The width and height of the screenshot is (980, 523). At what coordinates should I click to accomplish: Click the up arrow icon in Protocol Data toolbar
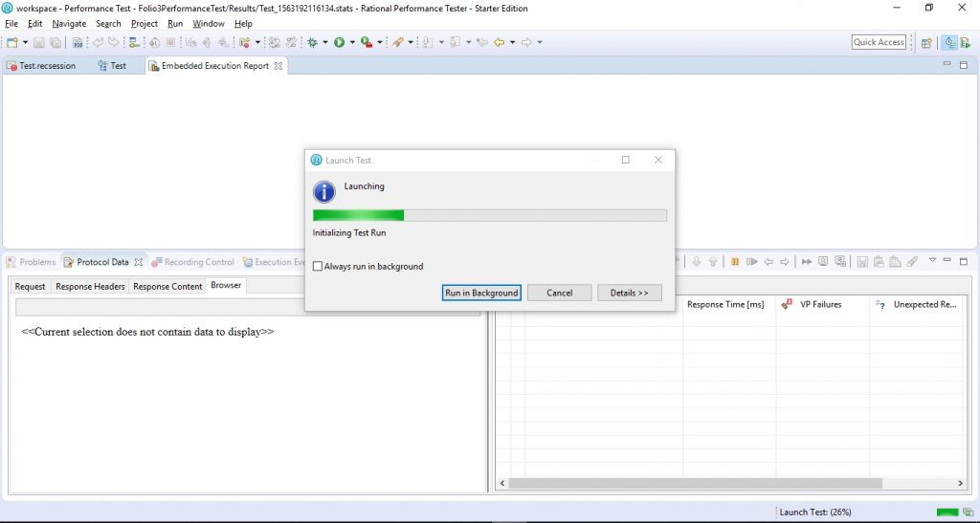[713, 262]
